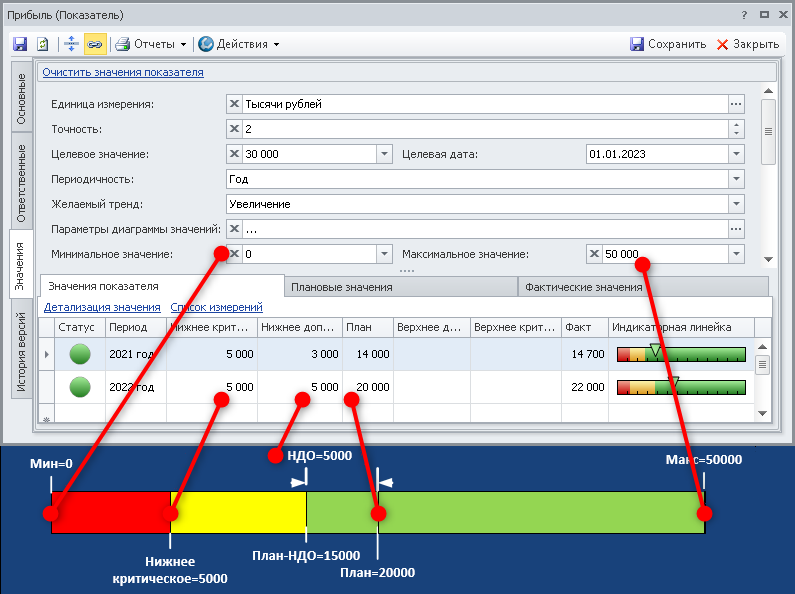Viewport: 795px width, 594px height.
Task: Click the Сохранить button
Action: pos(668,44)
